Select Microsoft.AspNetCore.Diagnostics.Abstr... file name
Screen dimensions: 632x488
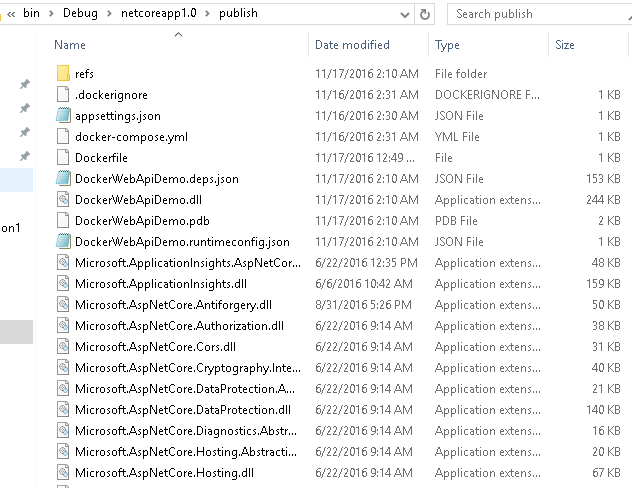click(186, 430)
